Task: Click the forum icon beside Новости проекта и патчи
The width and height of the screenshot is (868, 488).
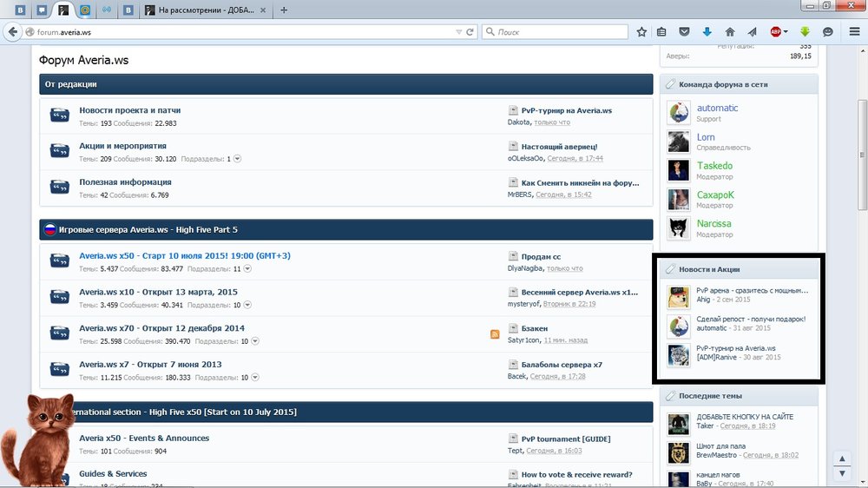Action: [60, 115]
